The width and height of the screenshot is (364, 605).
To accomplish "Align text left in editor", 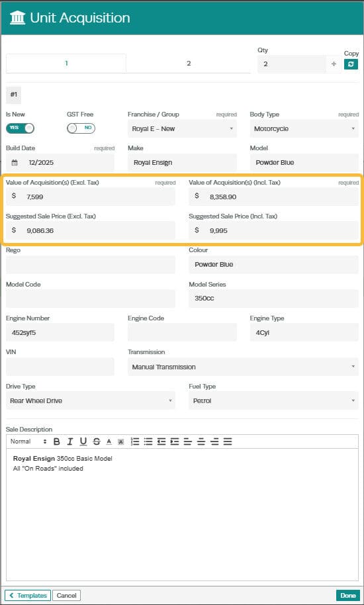I will [x=188, y=442].
